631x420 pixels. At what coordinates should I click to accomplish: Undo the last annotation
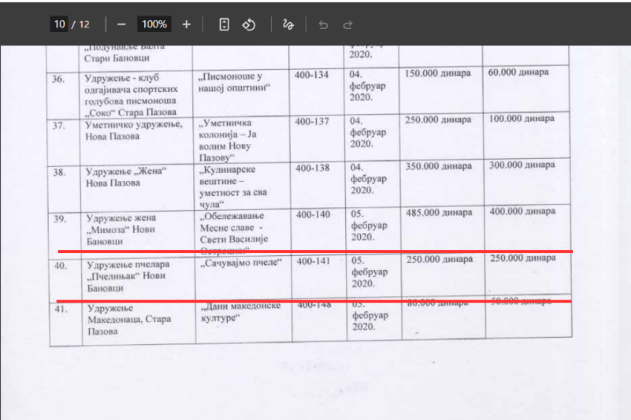tap(323, 23)
